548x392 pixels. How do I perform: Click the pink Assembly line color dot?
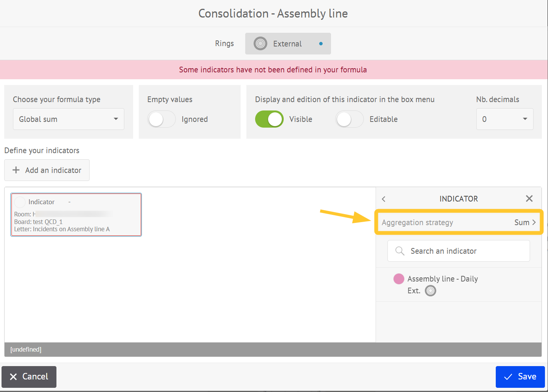(x=399, y=279)
